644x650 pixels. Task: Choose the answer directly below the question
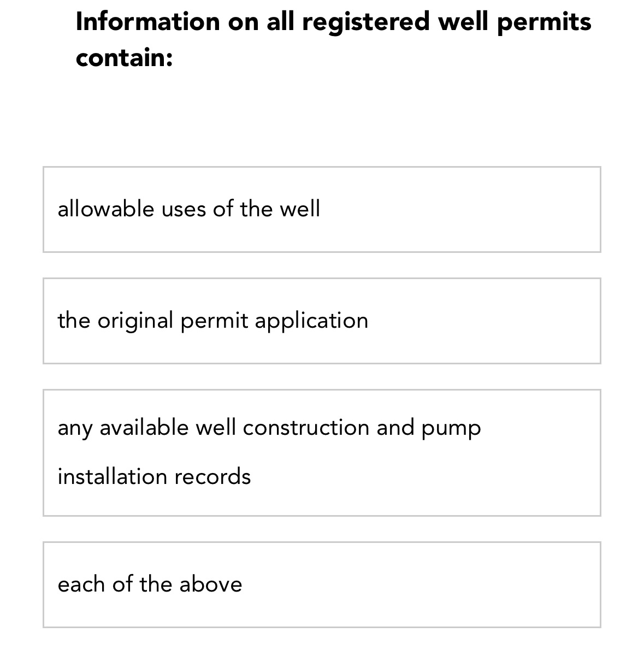322,209
